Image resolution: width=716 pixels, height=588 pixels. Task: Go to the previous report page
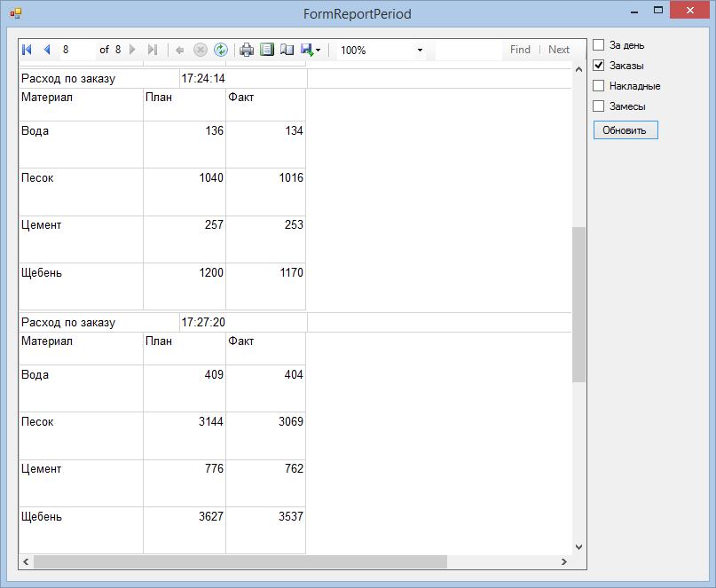pos(46,50)
